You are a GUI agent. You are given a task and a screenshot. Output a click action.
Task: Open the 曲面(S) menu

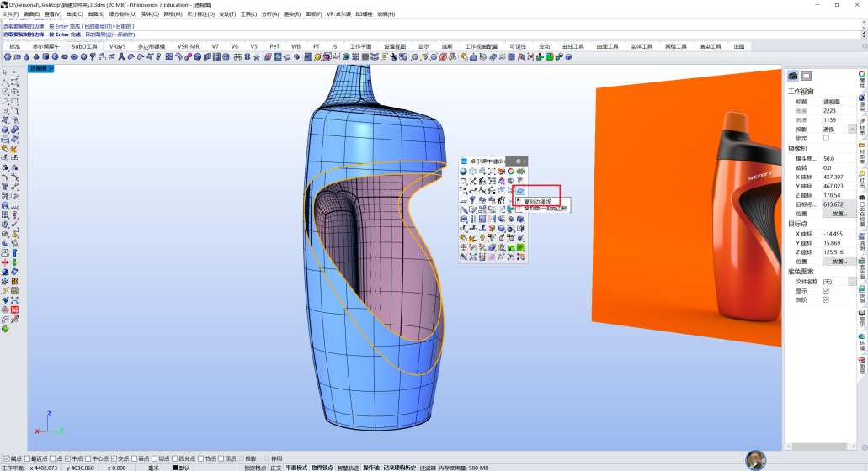pos(96,13)
